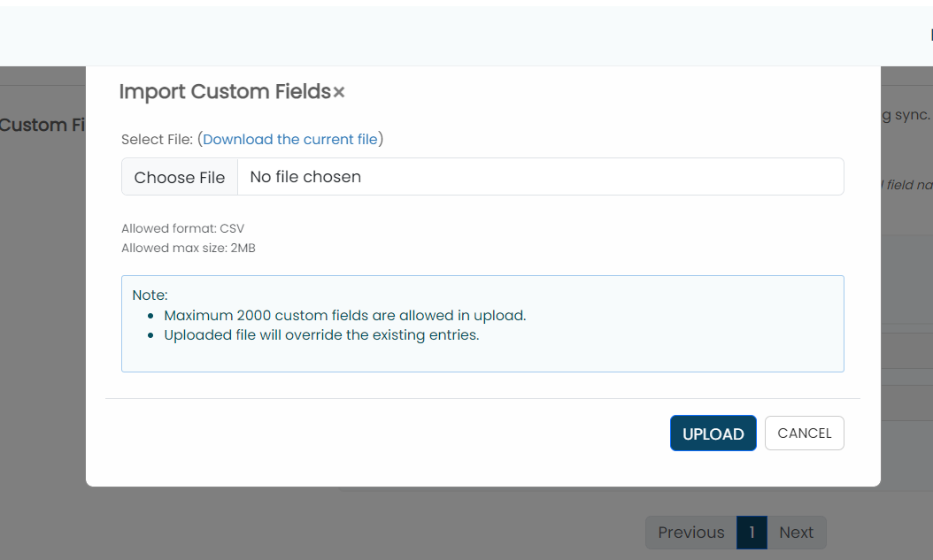
Task: Select page 1 in pagination
Action: 752,533
